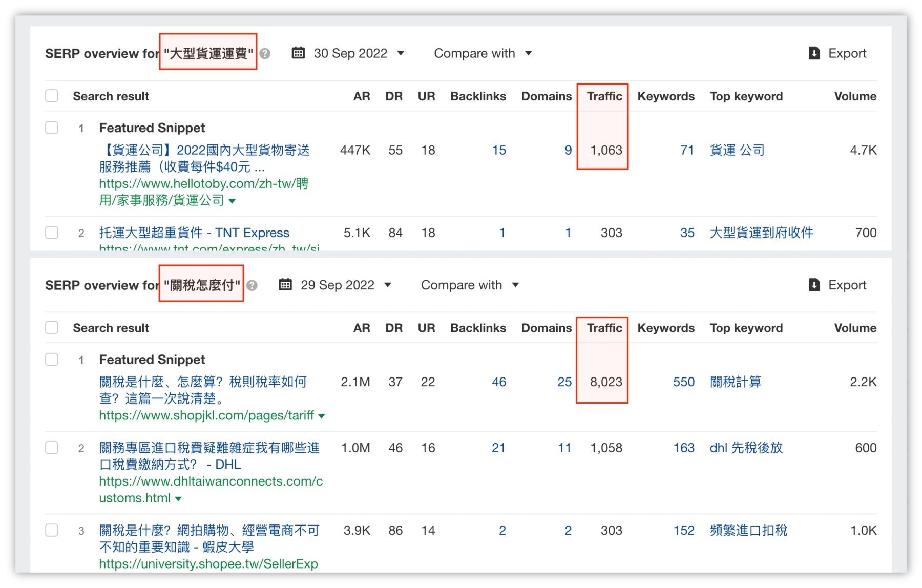
Task: Check the TNT Express result checkbox
Action: (52, 233)
